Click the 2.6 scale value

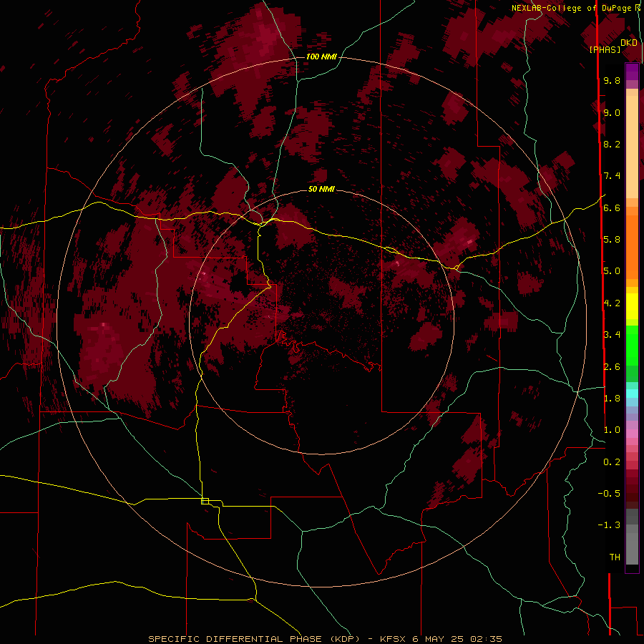tap(612, 367)
